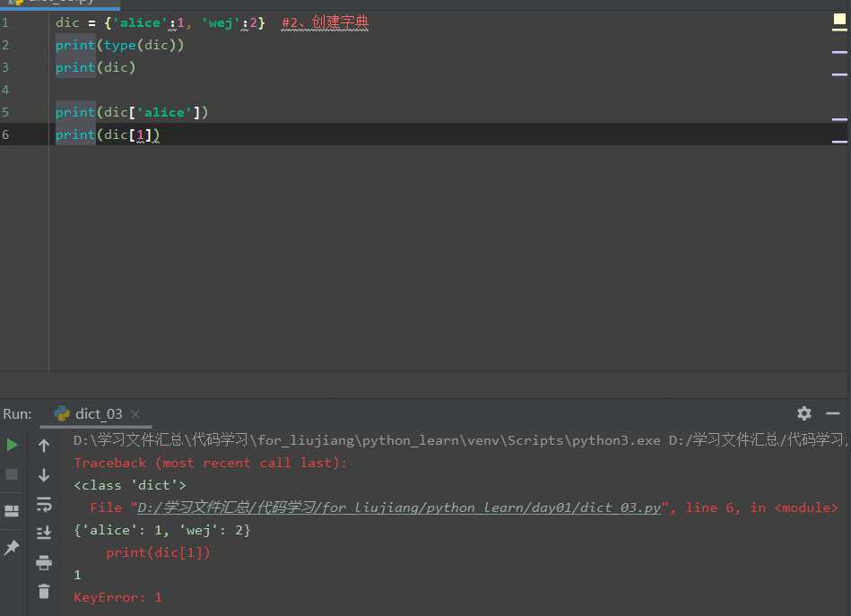Click the red comment #2、创建字典
Viewport: 851px width, 616px height.
[326, 22]
